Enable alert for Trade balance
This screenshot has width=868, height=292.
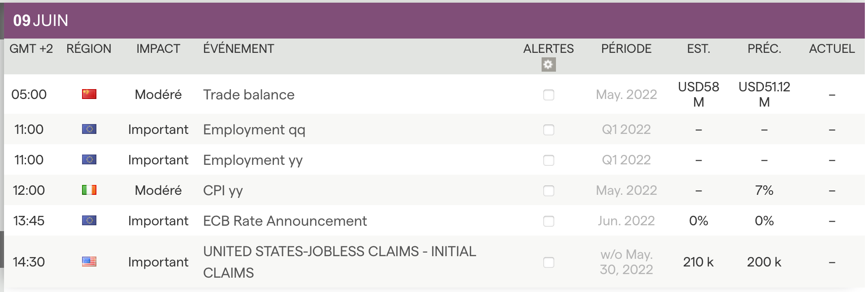point(548,95)
